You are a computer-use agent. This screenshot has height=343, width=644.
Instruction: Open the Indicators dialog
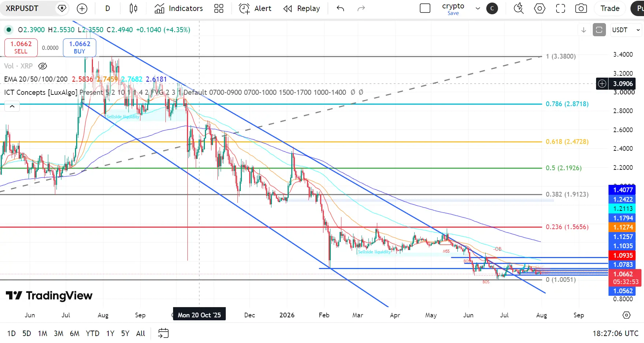(179, 8)
